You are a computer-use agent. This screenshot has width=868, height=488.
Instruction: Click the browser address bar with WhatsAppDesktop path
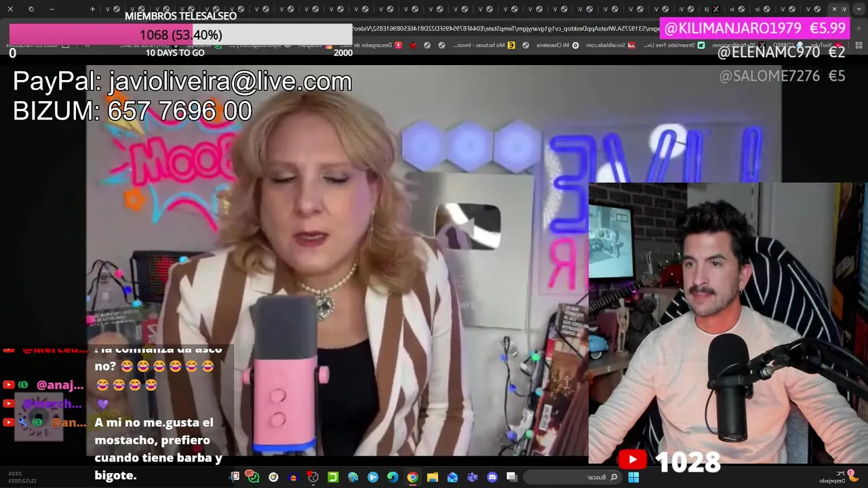pos(505,28)
